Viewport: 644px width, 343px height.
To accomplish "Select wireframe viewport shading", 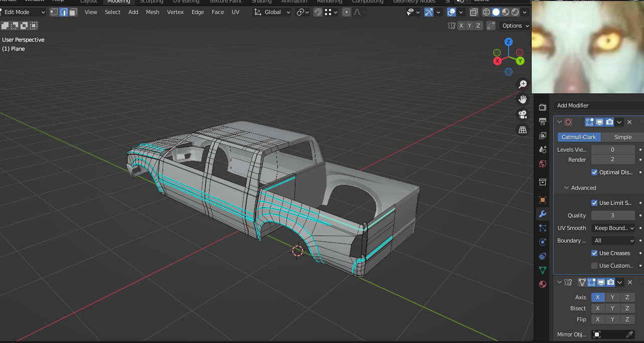I will pos(486,12).
